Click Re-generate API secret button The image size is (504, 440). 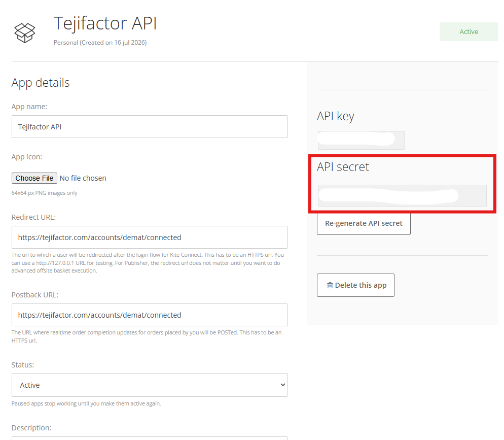pos(364,223)
